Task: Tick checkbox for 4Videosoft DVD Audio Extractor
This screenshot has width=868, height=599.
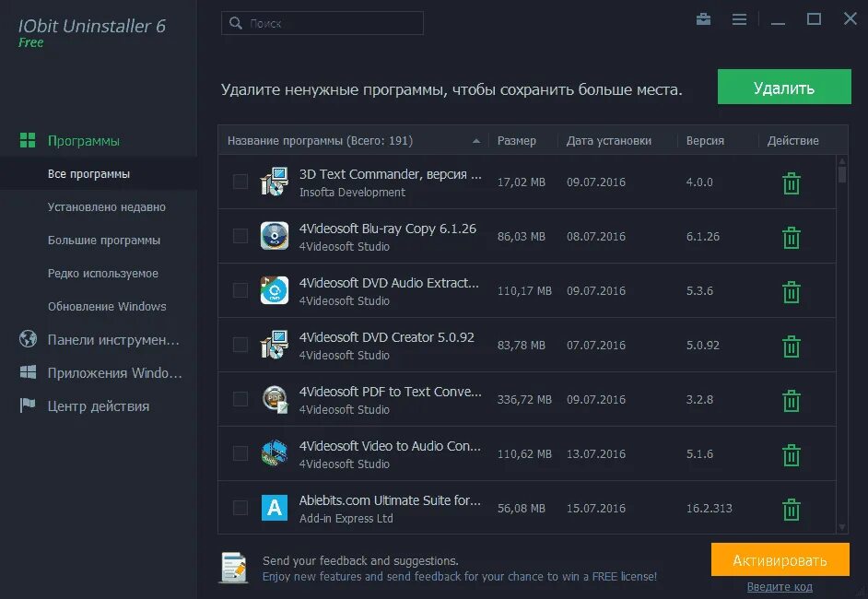Action: [240, 290]
